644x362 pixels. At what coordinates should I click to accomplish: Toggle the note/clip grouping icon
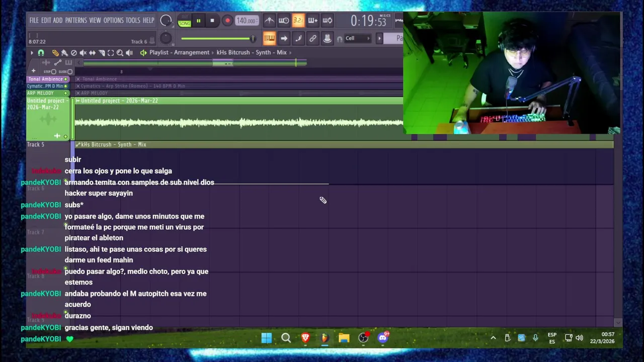(298, 38)
